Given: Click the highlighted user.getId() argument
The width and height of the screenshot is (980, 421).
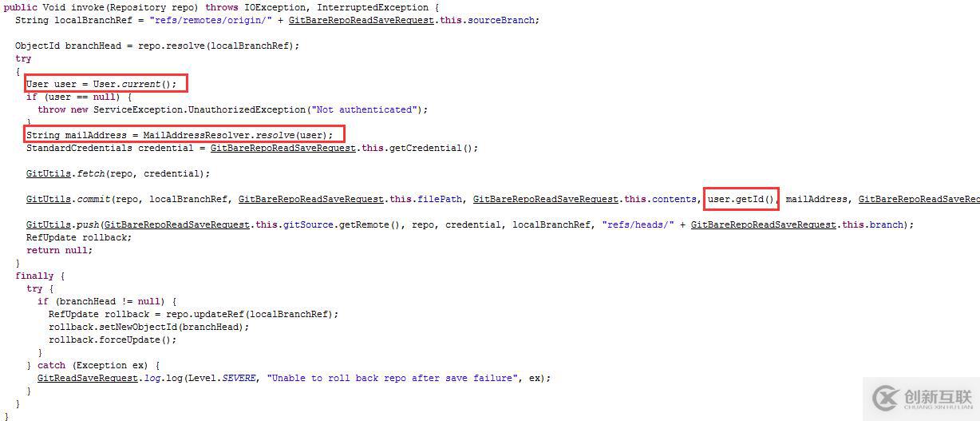Looking at the screenshot, I should click(x=741, y=198).
